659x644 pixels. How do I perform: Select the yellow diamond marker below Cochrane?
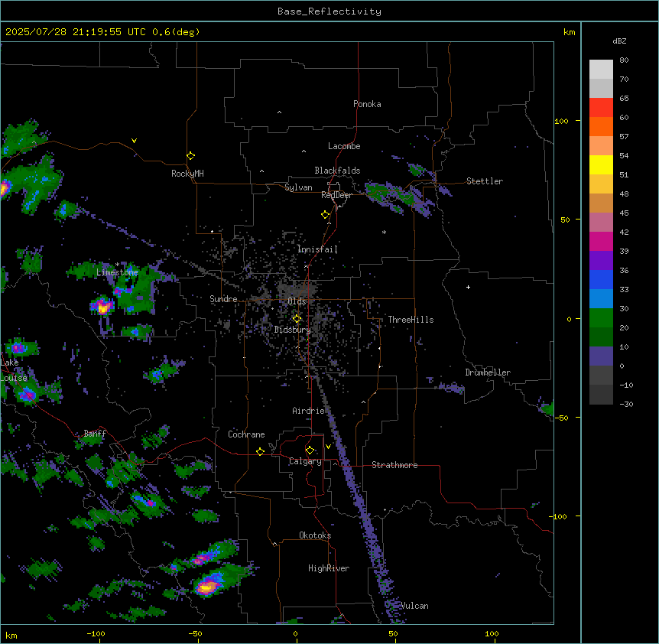point(260,451)
